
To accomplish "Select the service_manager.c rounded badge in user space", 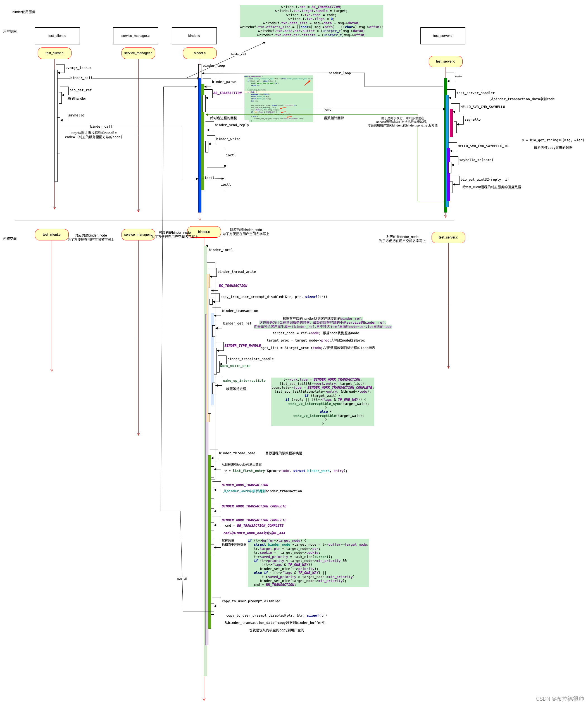I will [138, 53].
